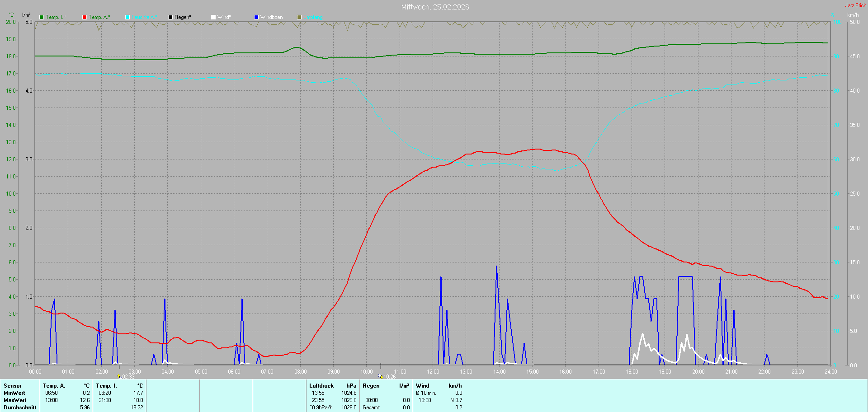Click the 'MaxWert' row label
The height and width of the screenshot is (412, 868).
coord(15,400)
